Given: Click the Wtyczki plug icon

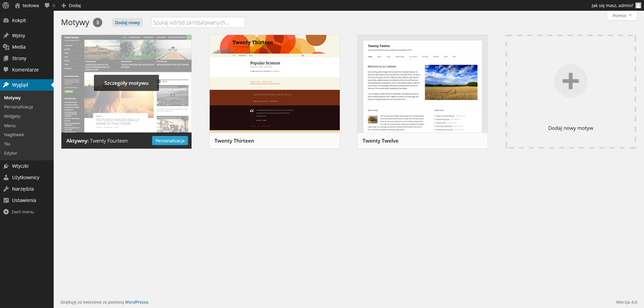Looking at the screenshot, I should [x=6, y=166].
